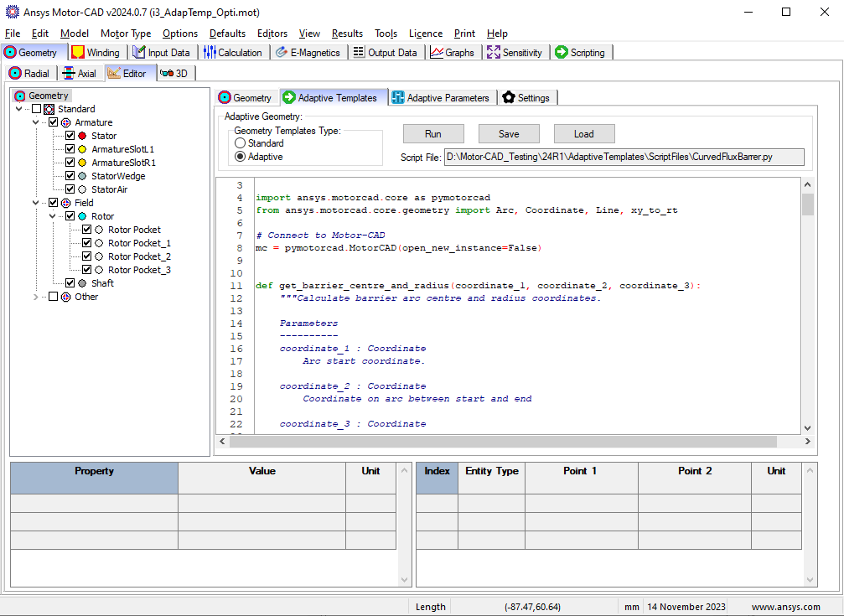Click the yellow ArmatureSlotL1 color dot

coord(82,149)
